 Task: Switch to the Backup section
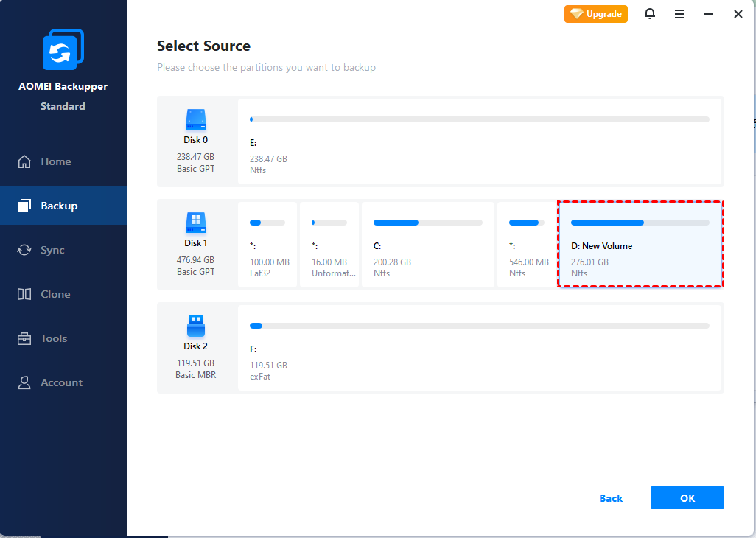point(59,206)
